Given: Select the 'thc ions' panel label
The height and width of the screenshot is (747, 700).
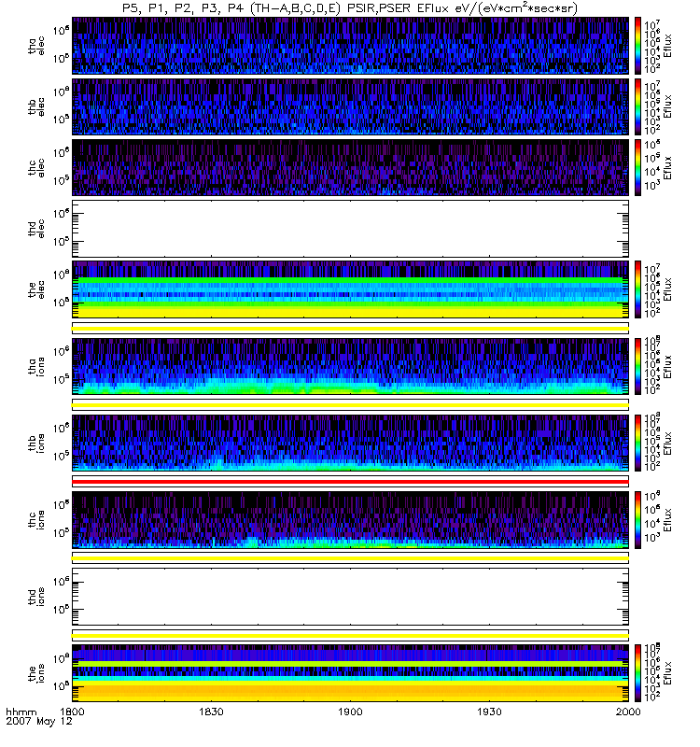Looking at the screenshot, I should [x=36, y=520].
